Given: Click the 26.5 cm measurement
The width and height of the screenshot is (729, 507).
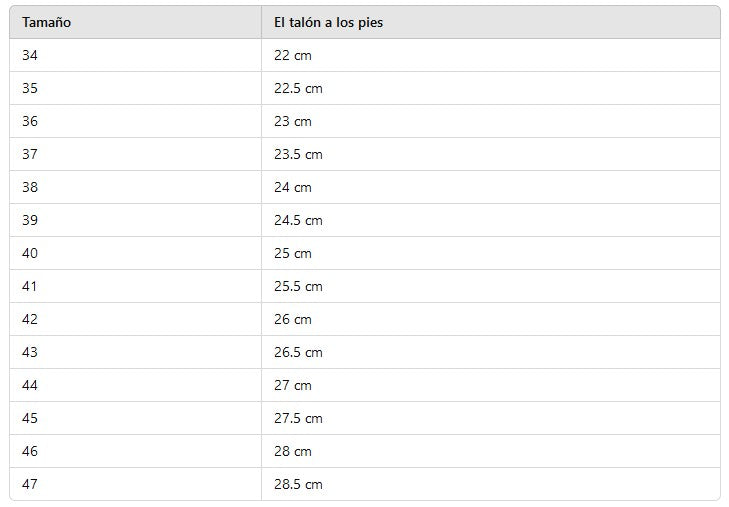Looking at the screenshot, I should pyautogui.click(x=298, y=352).
